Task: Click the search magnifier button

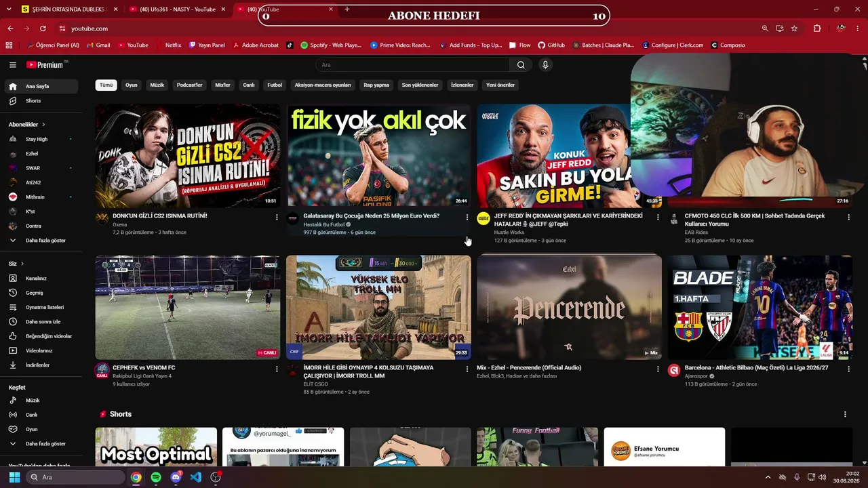Action: click(521, 65)
